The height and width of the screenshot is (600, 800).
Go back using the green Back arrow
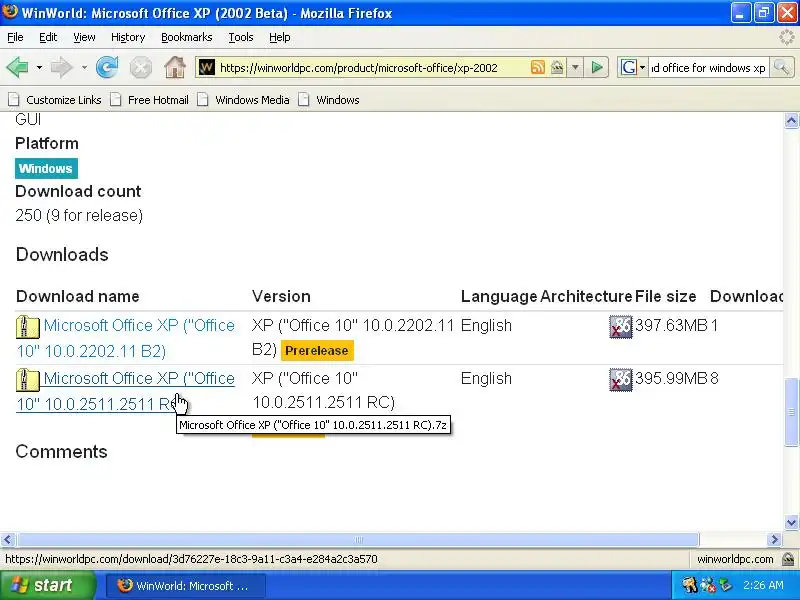17,67
